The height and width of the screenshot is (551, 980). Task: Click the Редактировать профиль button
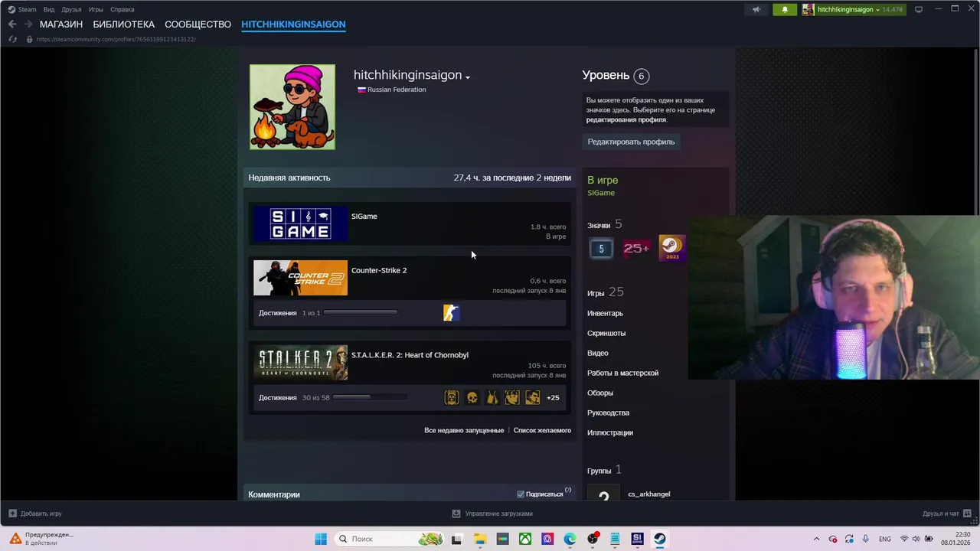click(631, 142)
